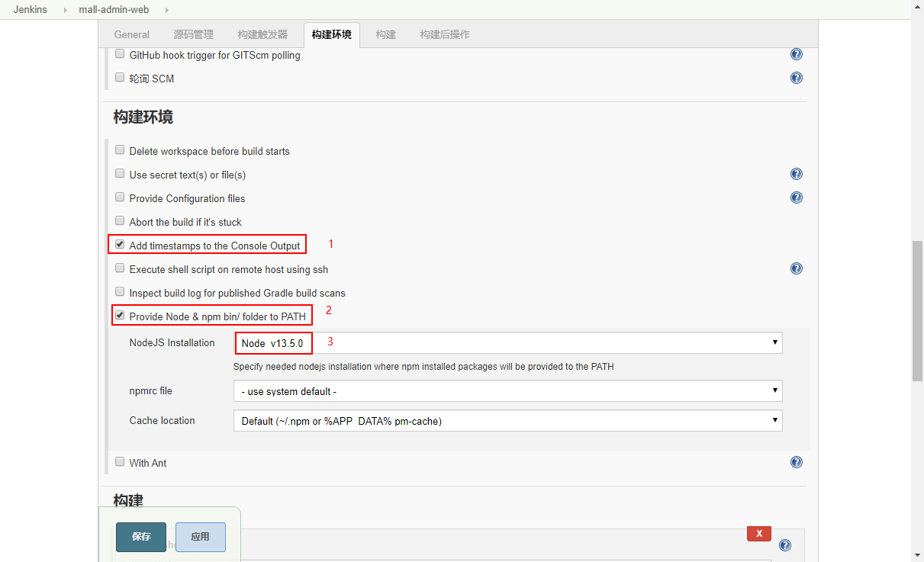Switch to 源码管理 tab
This screenshot has height=562, width=924.
click(x=193, y=34)
